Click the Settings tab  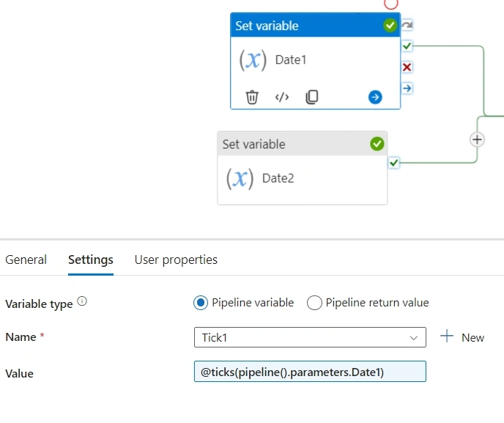(x=91, y=260)
